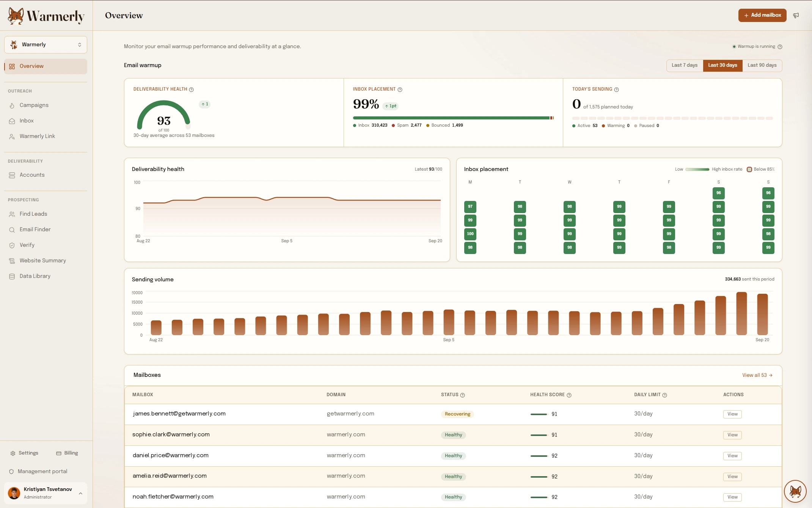View james.bennett@getwarmerly.com mailbox
This screenshot has height=508, width=812.
tap(732, 414)
